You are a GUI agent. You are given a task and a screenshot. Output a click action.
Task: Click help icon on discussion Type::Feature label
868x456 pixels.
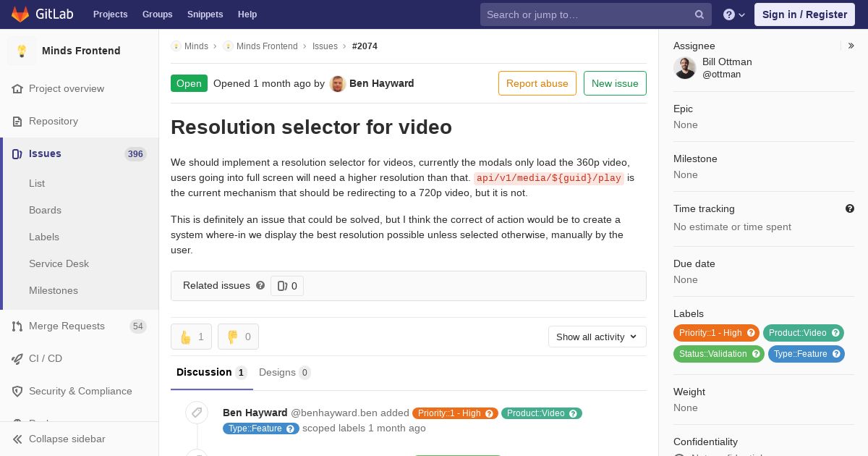291,428
